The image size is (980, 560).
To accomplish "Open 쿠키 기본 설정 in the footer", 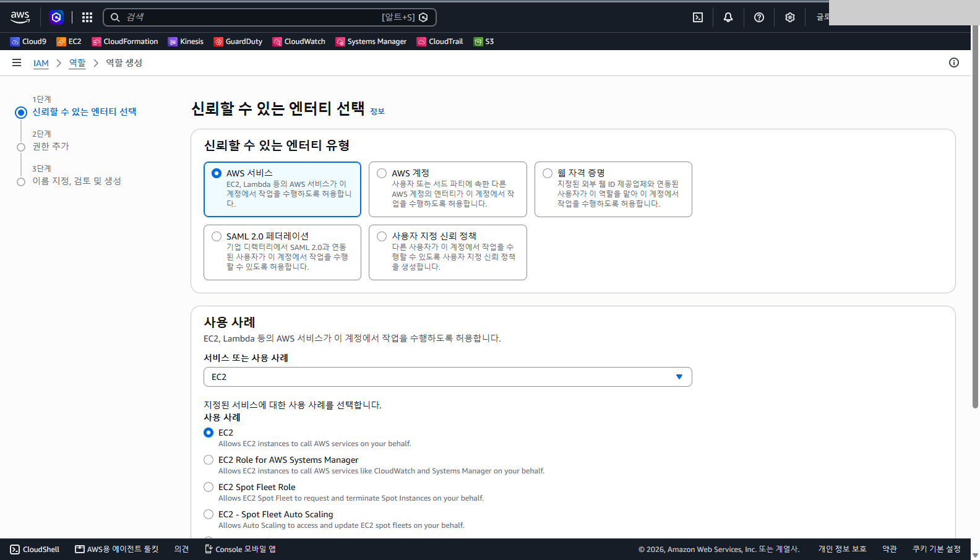I will 937,549.
